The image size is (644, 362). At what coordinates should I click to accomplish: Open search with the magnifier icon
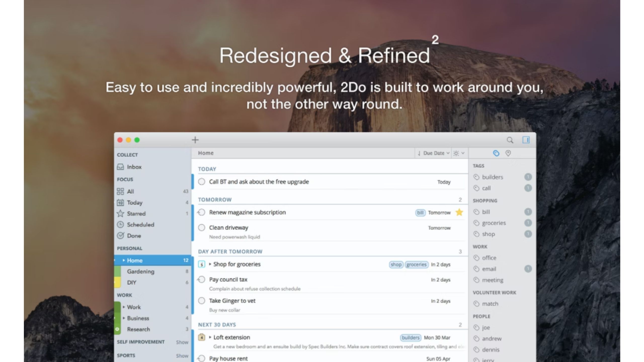510,140
